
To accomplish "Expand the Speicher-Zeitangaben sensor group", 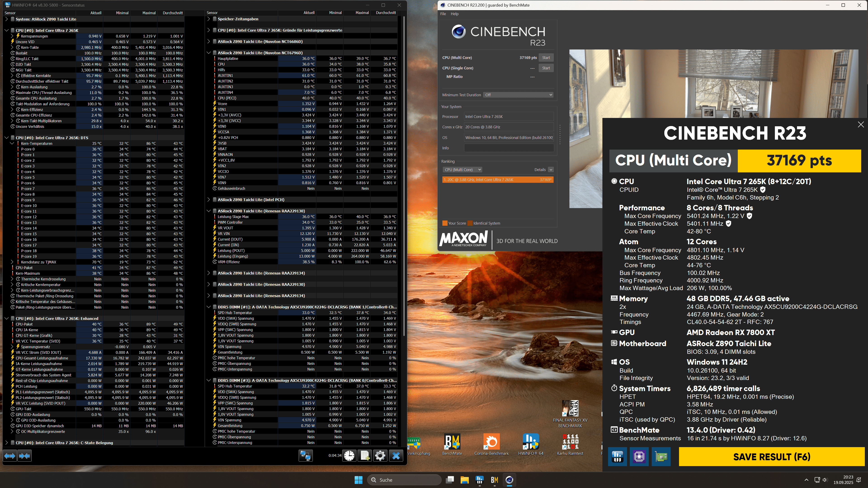I will [209, 19].
